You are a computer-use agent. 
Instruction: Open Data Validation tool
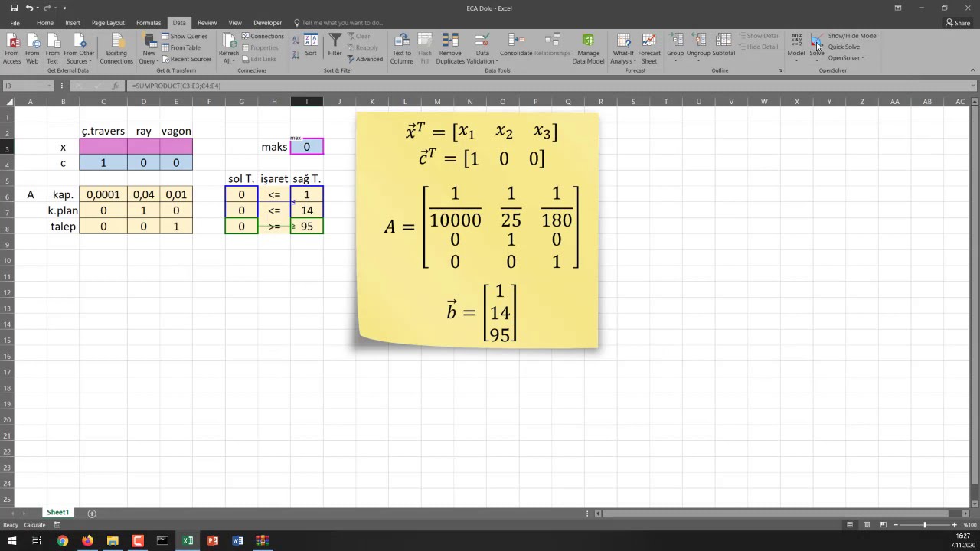pyautogui.click(x=482, y=49)
